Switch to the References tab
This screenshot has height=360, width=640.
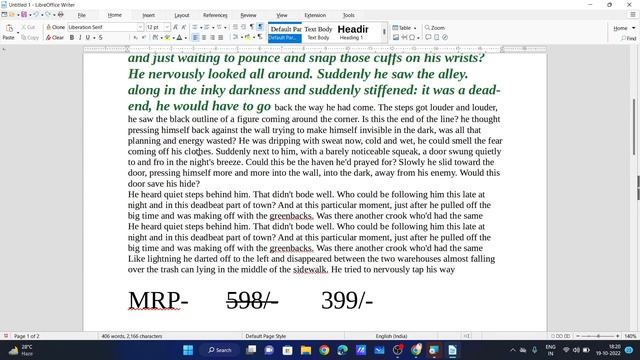pyautogui.click(x=215, y=15)
